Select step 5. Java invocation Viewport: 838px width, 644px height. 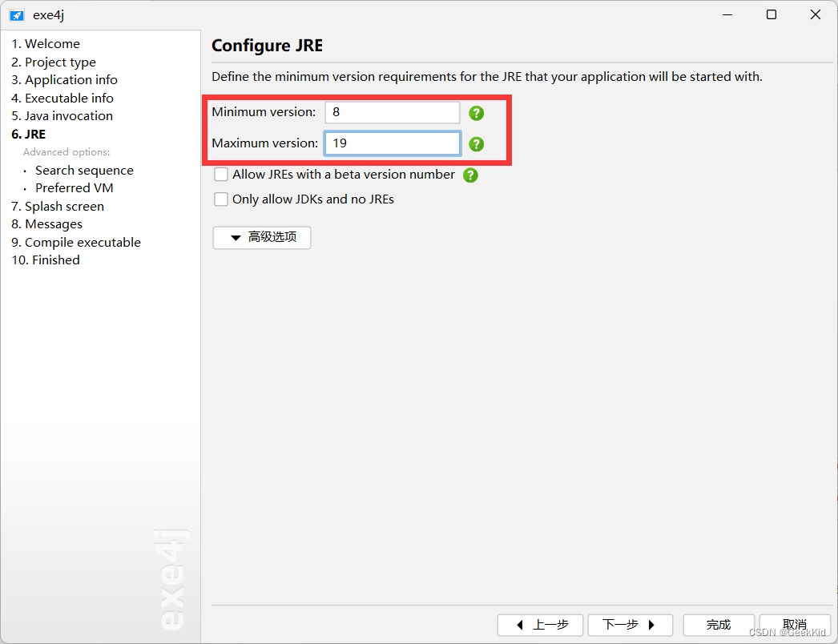pyautogui.click(x=62, y=116)
